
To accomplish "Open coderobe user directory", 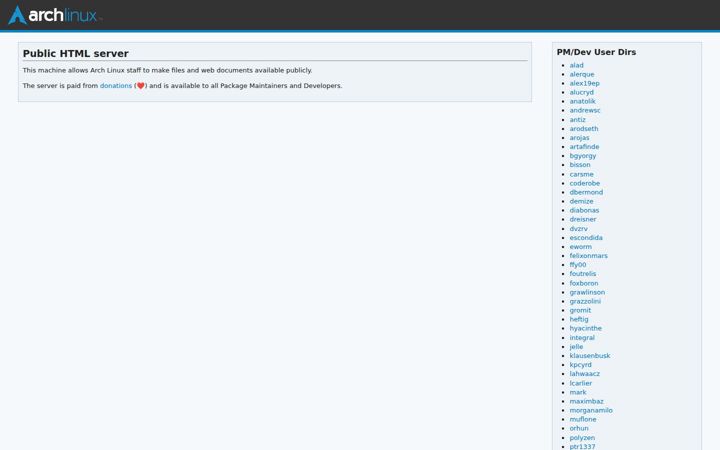I will (585, 183).
